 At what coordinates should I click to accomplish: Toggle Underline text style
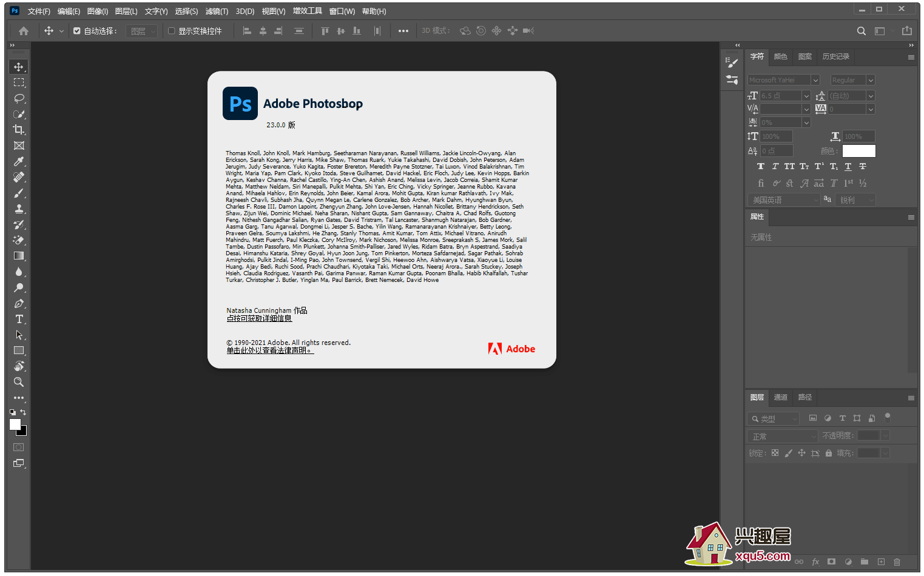tap(848, 166)
